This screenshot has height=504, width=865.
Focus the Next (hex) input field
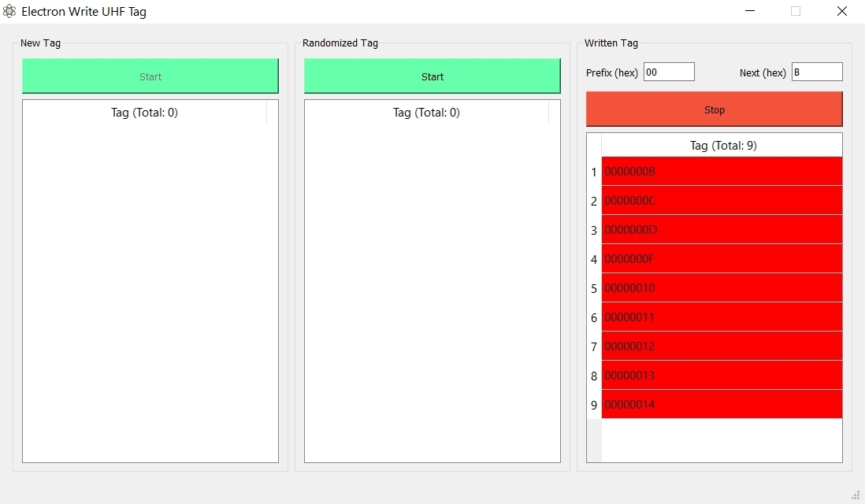click(x=816, y=72)
